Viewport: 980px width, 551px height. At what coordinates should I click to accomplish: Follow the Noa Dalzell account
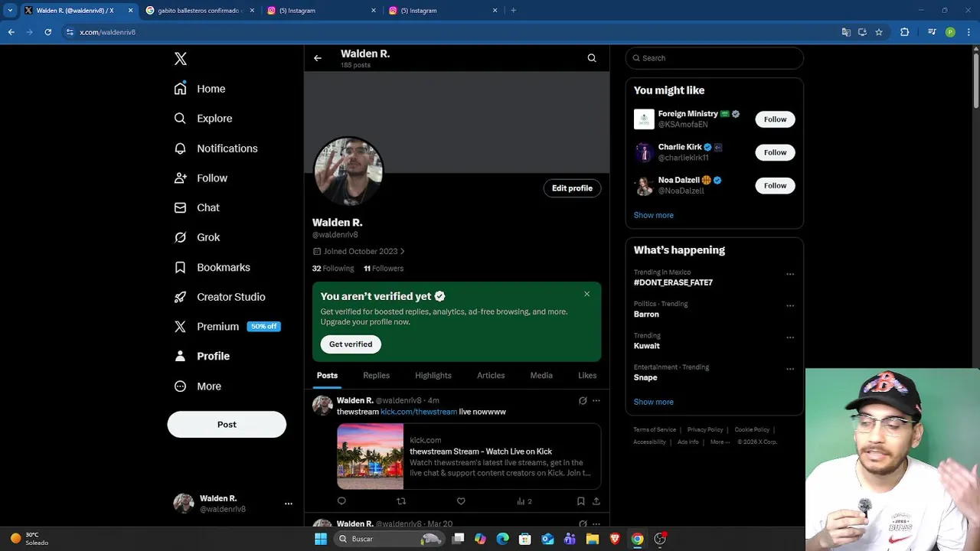[x=775, y=185]
